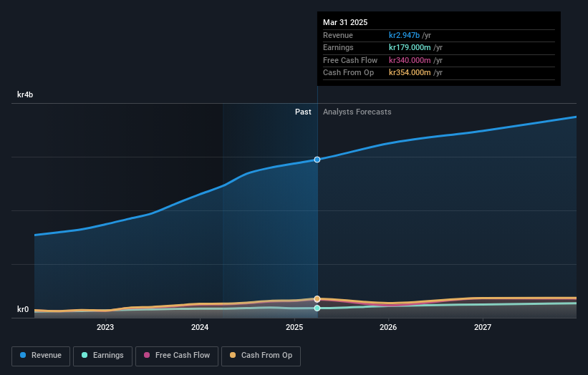Click the kr4b y-axis label
This screenshot has width=588, height=375.
25,94
